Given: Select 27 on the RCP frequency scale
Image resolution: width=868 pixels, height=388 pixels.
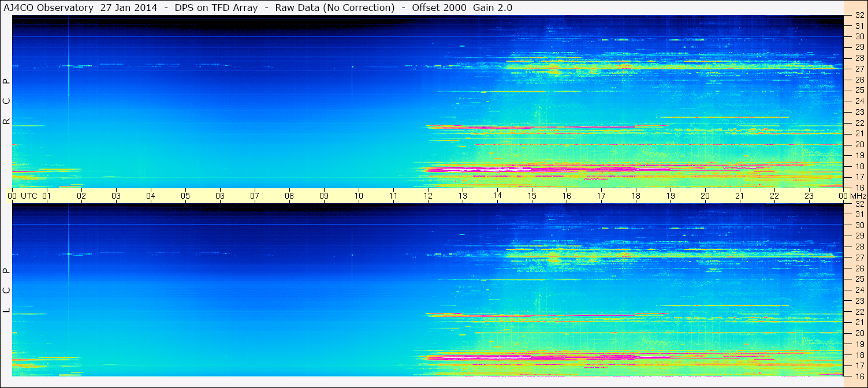Looking at the screenshot, I should point(859,69).
